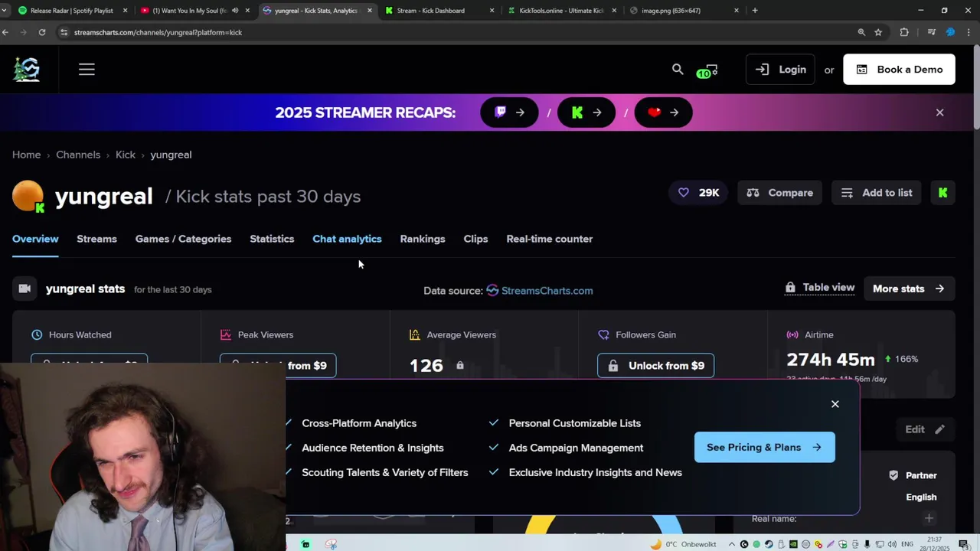Click Unlock from $9 under Peak Viewers
980x551 pixels.
[278, 366]
